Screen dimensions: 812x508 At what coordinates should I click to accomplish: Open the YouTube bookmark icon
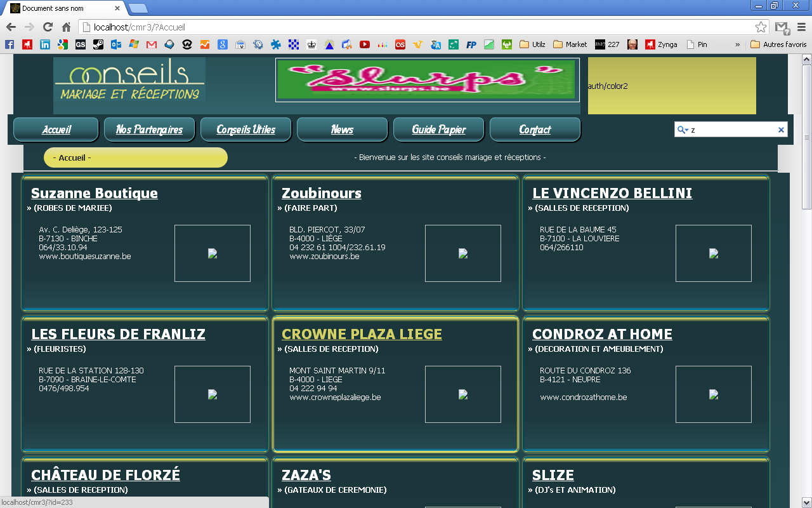click(x=365, y=44)
